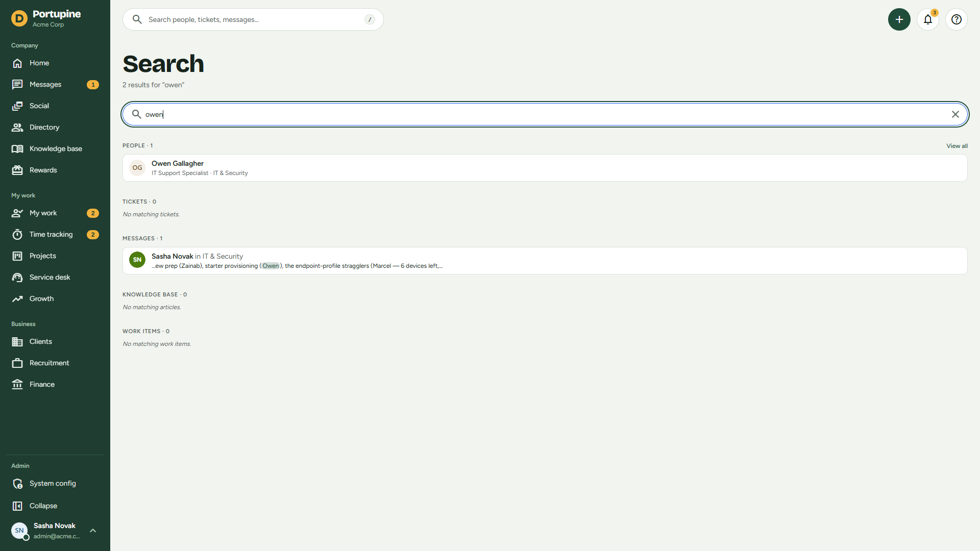The height and width of the screenshot is (551, 980).
Task: Open the Growth section
Action: (55, 299)
